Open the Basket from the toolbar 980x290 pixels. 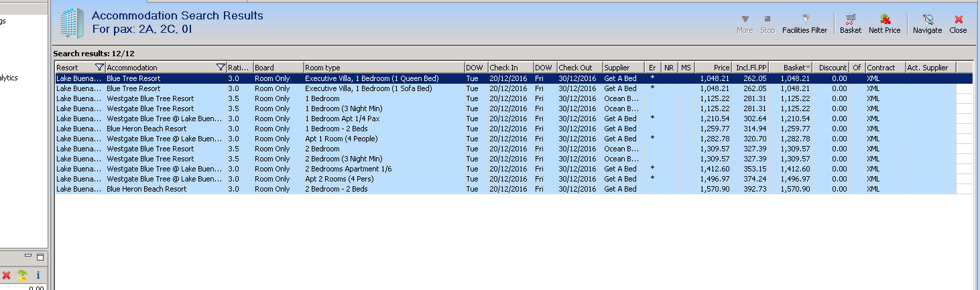[x=851, y=24]
